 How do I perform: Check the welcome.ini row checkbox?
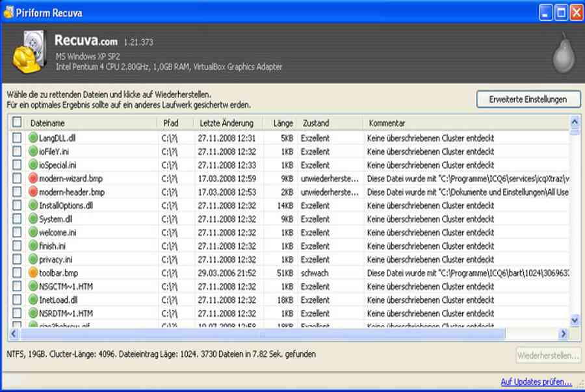17,232
